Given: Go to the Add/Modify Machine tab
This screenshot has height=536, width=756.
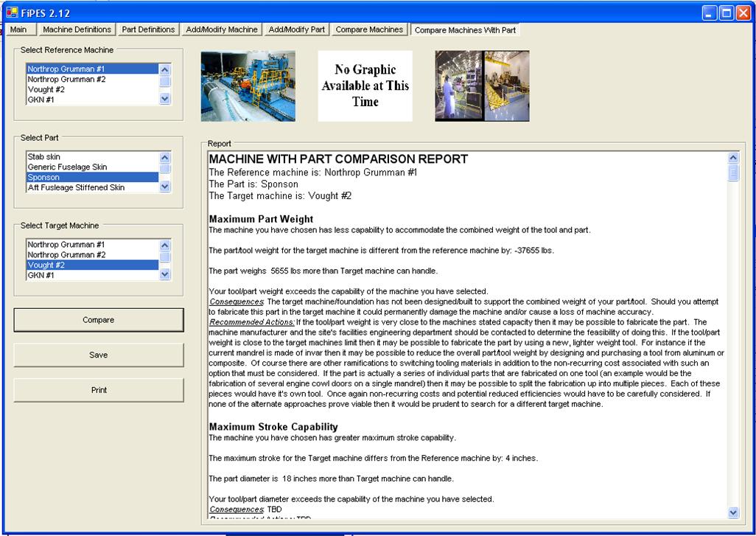Looking at the screenshot, I should tap(221, 29).
